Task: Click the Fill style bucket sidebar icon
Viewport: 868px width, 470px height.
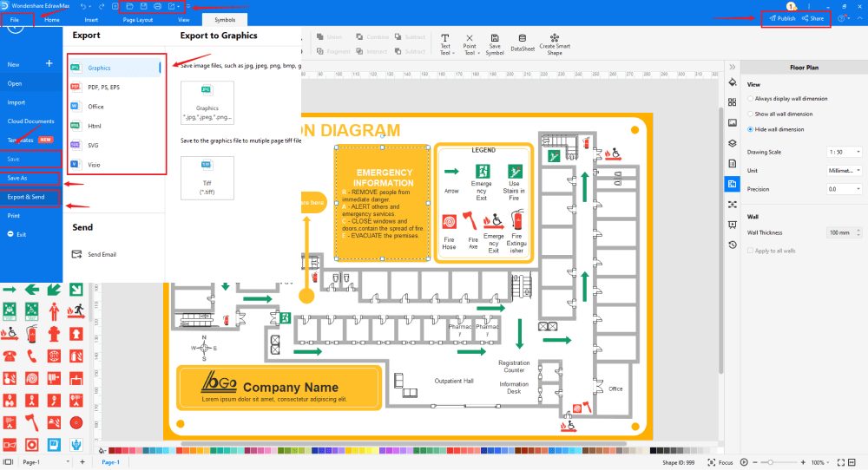Action: pyautogui.click(x=732, y=83)
